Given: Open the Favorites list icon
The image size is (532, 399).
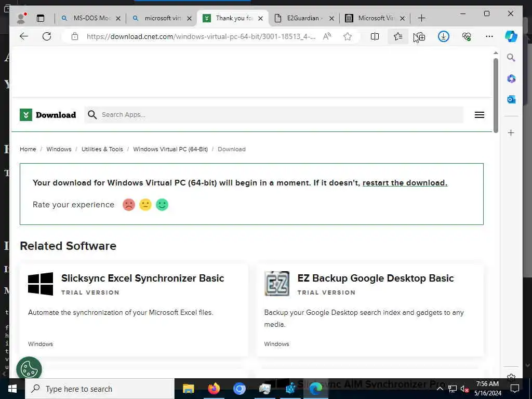Looking at the screenshot, I should (397, 36).
